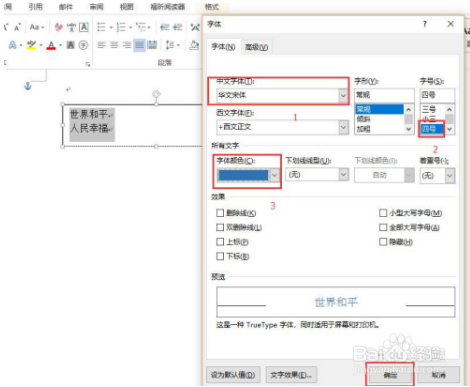Click the increase indent icon
Viewport: 470px width, 387px height.
177,27
